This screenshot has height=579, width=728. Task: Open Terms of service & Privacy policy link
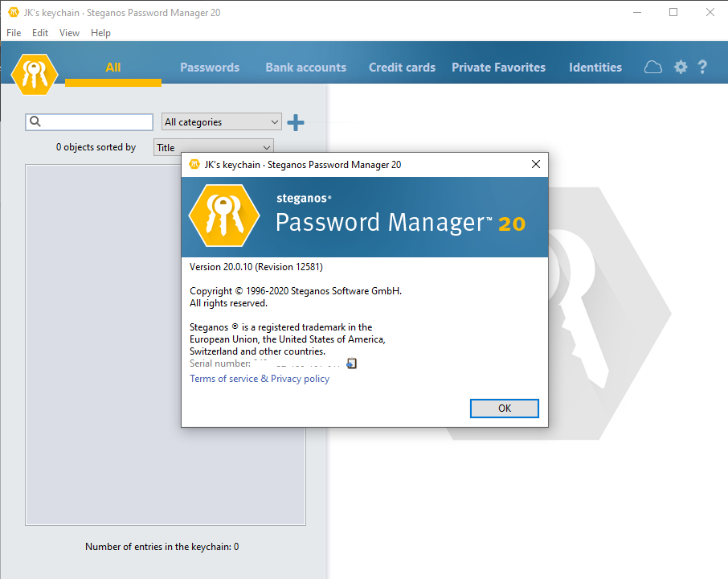260,379
